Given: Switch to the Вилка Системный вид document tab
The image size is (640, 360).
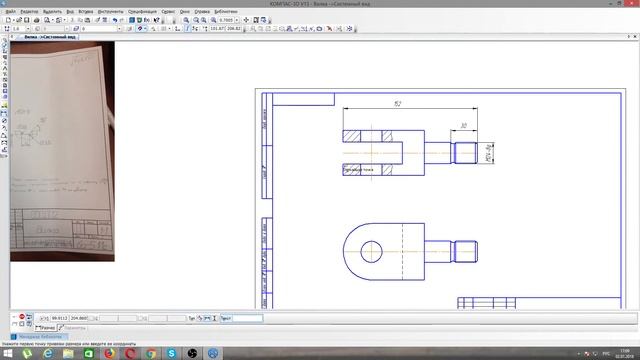Looking at the screenshot, I should coord(49,37).
